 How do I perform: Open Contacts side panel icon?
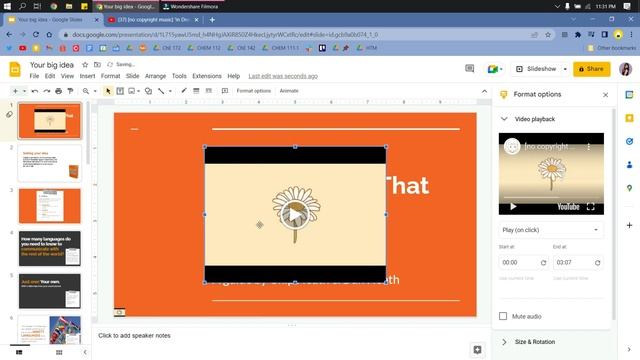pos(629,164)
